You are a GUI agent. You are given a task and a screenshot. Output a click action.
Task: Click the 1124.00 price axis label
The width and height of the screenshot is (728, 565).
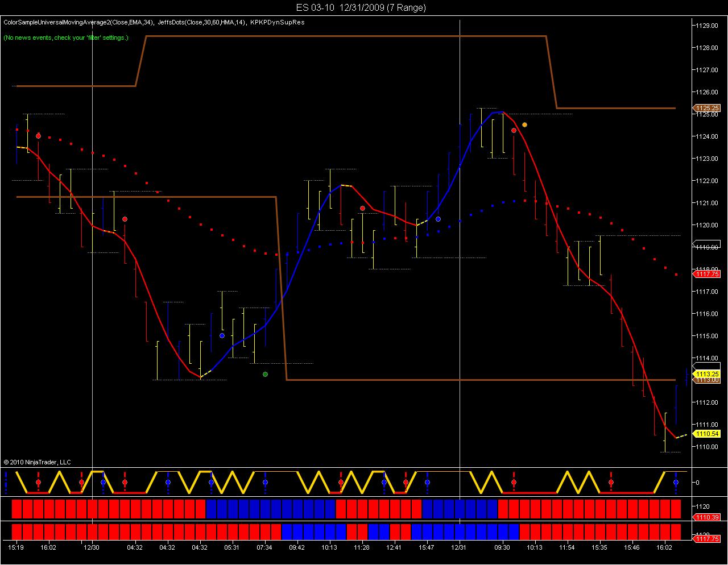(708, 136)
